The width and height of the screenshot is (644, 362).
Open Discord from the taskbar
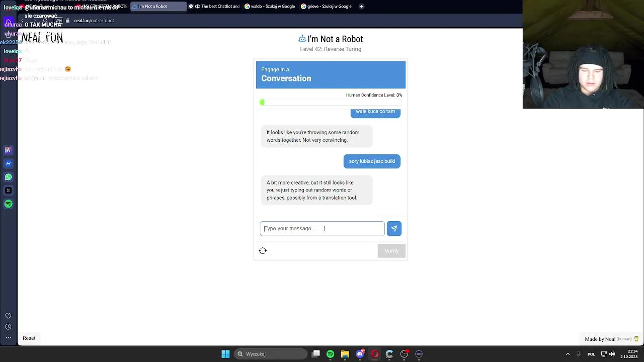tap(360, 354)
